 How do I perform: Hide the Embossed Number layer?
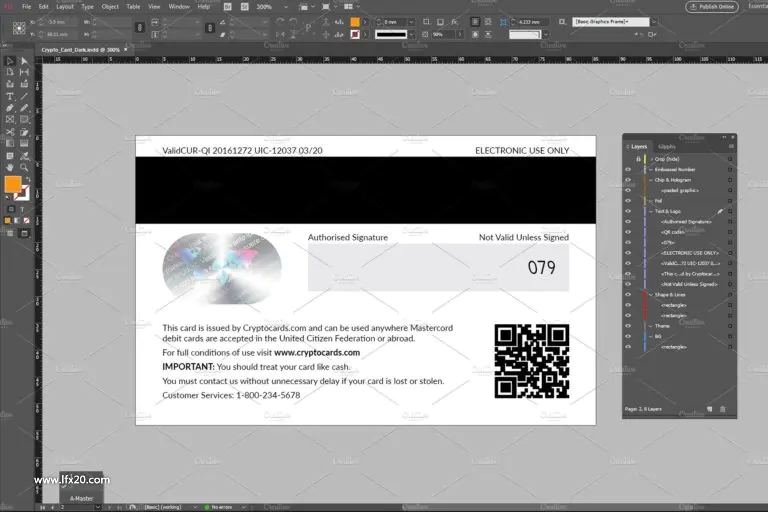tap(628, 170)
